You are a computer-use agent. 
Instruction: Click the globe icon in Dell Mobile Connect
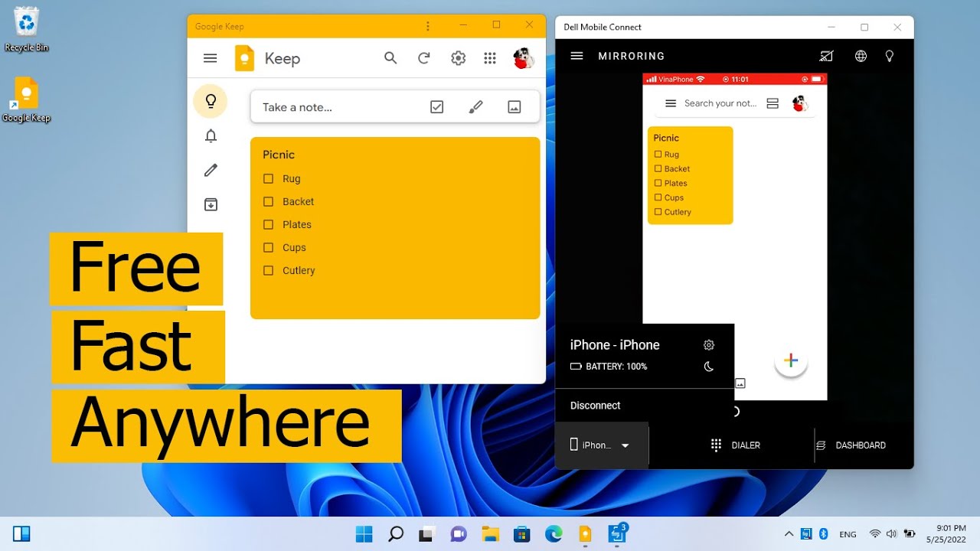click(x=861, y=56)
